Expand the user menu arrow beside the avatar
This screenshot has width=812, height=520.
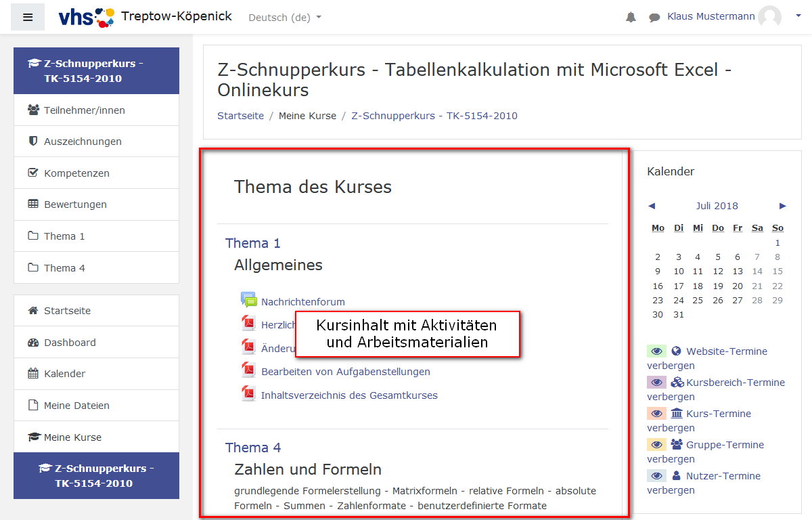[798, 17]
